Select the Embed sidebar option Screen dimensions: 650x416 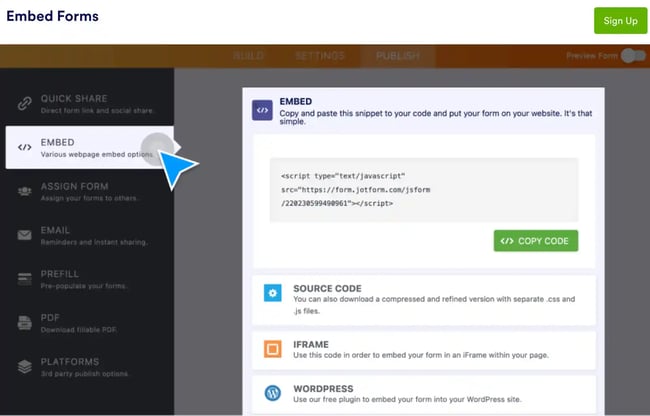click(90, 148)
